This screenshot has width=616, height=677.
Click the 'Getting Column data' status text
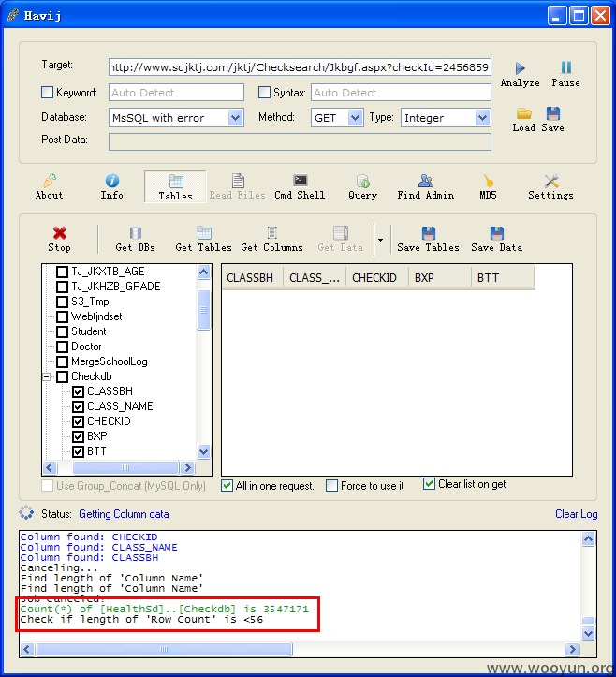[x=124, y=514]
